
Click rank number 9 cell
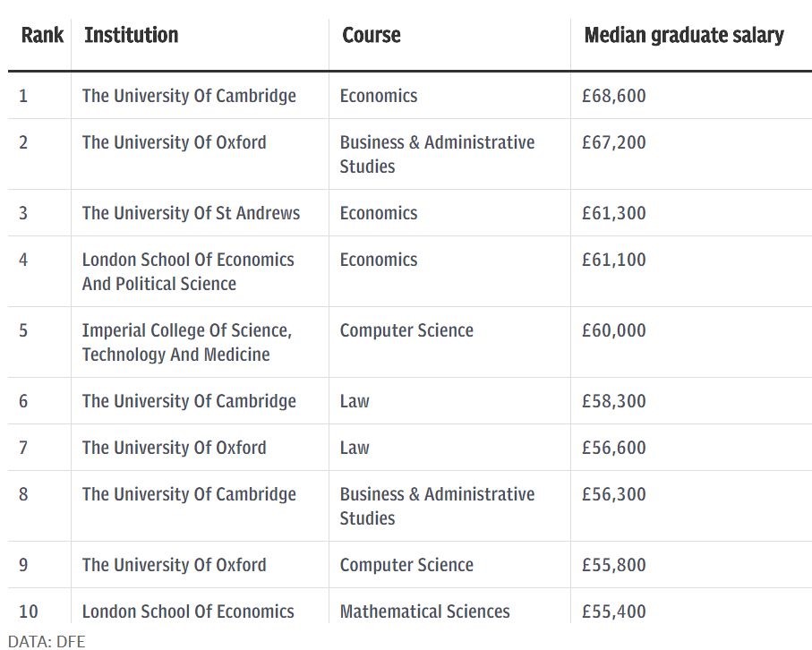23,565
